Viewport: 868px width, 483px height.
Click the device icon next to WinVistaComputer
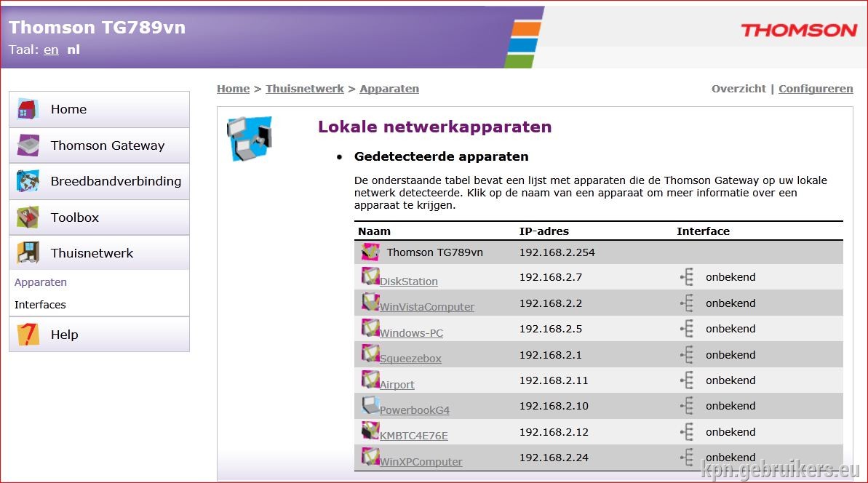point(370,302)
